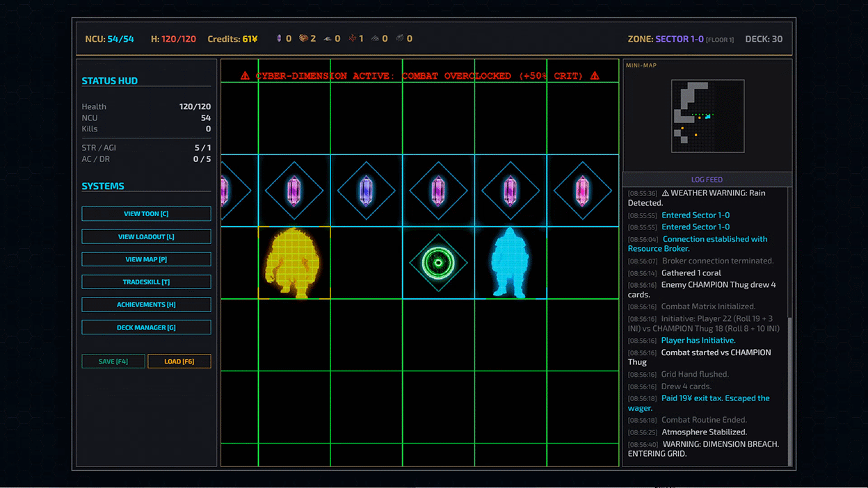Click the Kills value row in Status HUD
This screenshot has width=868, height=488.
(146, 129)
